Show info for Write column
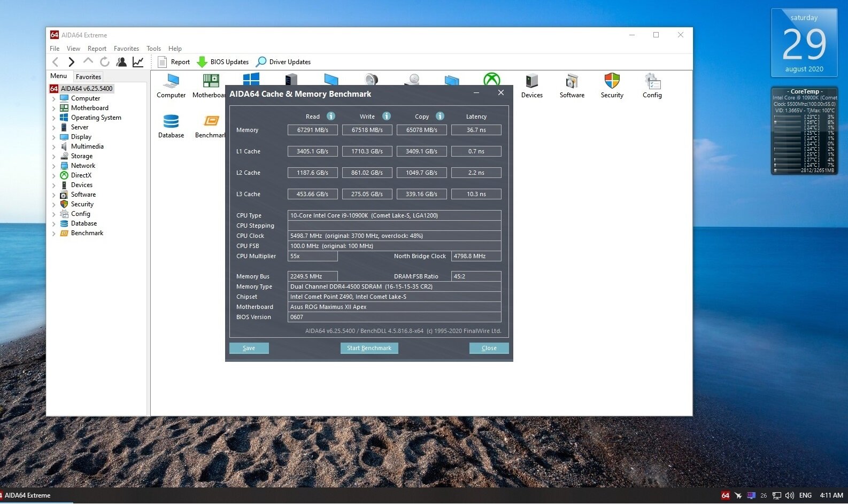 coord(387,116)
